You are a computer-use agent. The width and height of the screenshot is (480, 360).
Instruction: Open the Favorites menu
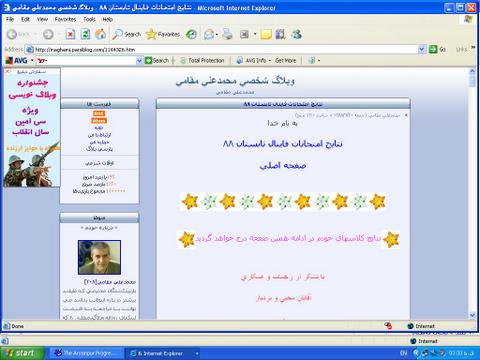point(65,19)
